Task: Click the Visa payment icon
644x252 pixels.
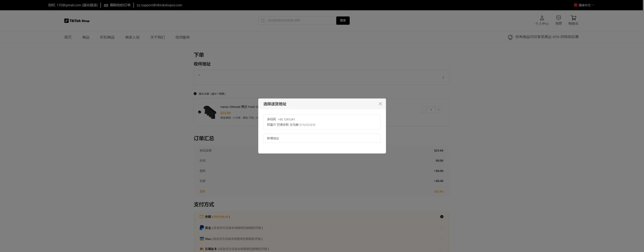Action: (202, 239)
